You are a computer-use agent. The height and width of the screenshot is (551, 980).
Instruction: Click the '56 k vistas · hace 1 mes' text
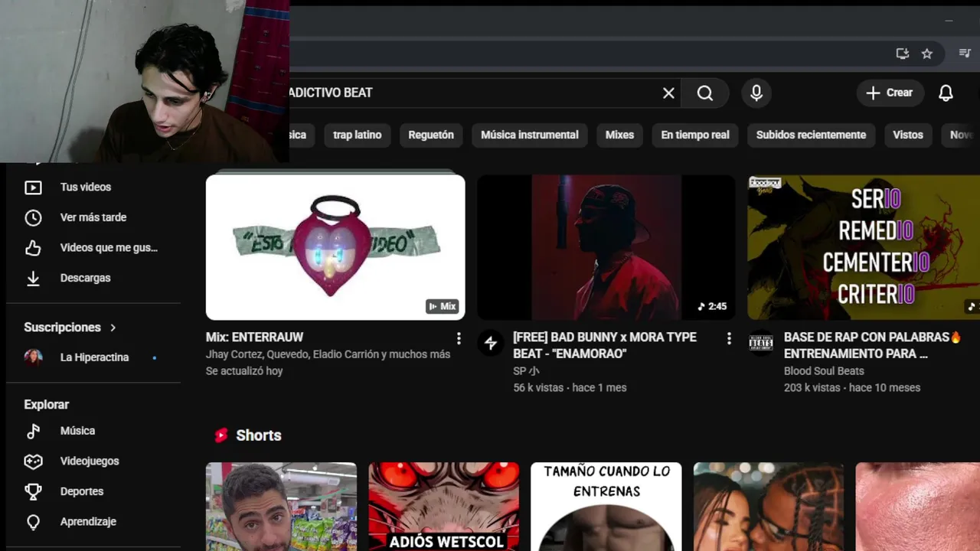[570, 388]
